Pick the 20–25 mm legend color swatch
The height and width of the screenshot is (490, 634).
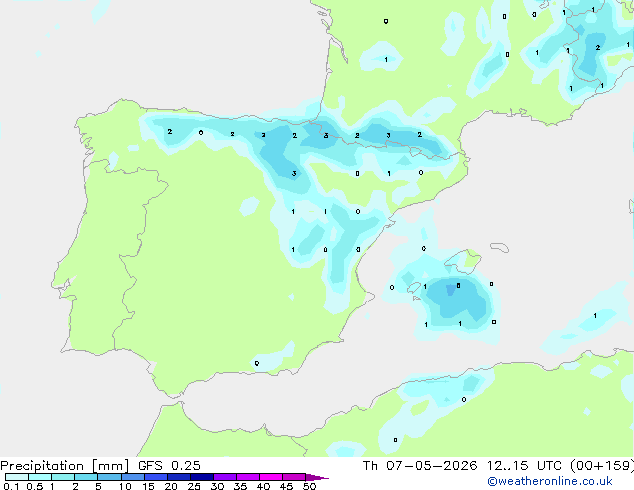(x=179, y=477)
